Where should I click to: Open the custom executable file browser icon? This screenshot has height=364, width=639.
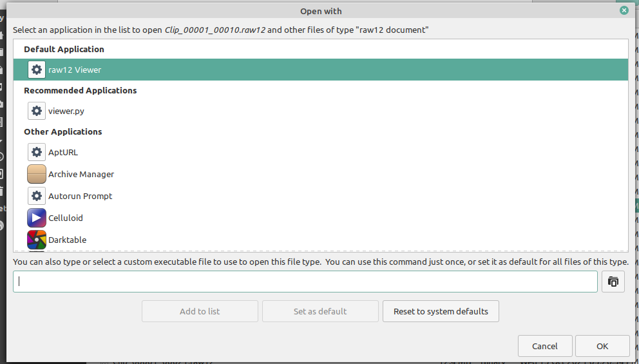pyautogui.click(x=613, y=282)
